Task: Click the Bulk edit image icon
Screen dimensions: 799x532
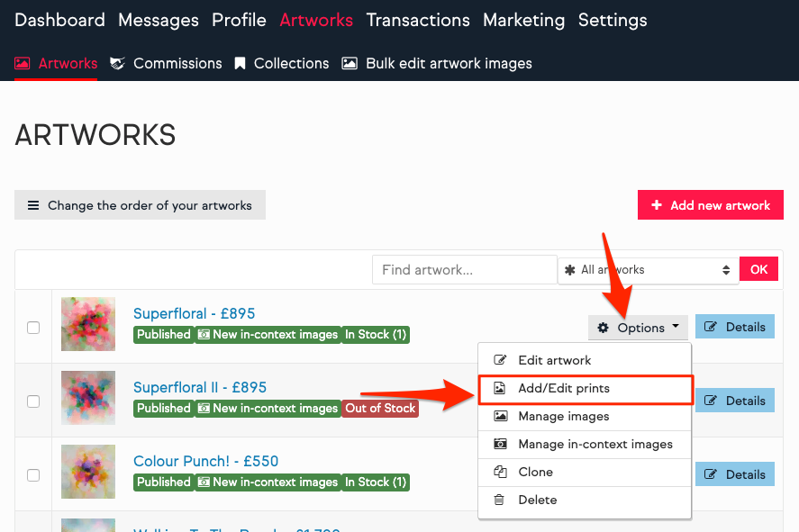Action: click(349, 63)
